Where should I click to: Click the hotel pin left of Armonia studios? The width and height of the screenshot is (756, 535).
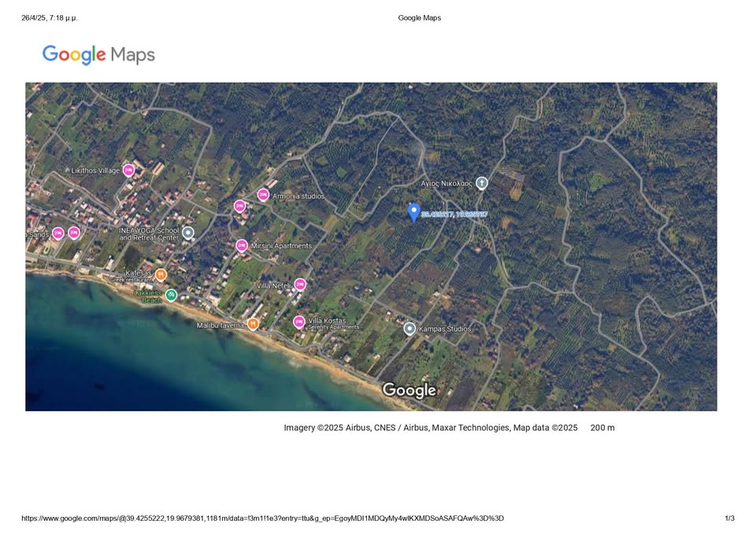coord(239,206)
